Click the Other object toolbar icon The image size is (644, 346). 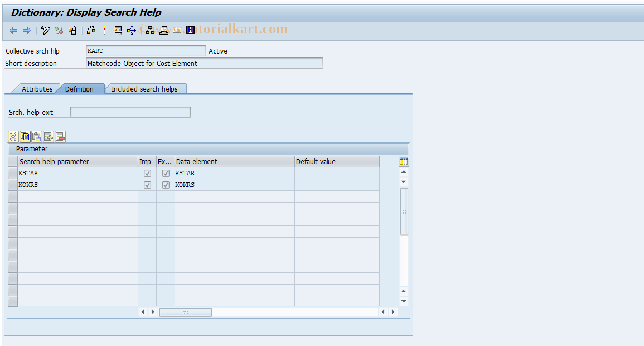point(72,30)
